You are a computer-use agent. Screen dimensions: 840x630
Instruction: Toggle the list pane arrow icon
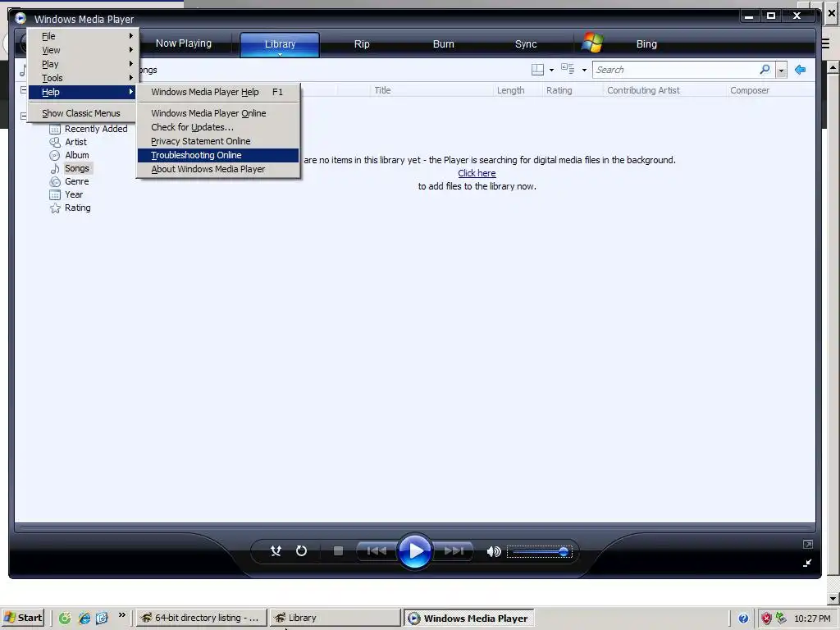coord(801,70)
